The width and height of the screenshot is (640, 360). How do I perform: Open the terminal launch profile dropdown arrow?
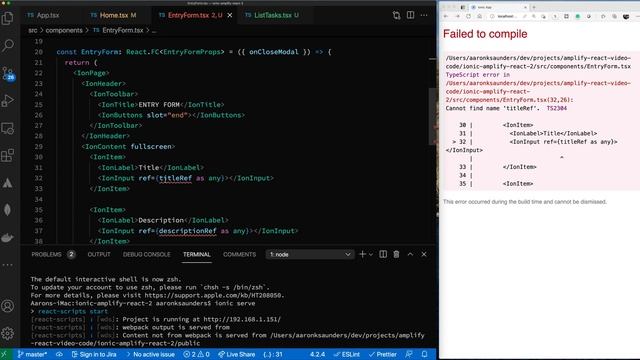click(x=371, y=254)
